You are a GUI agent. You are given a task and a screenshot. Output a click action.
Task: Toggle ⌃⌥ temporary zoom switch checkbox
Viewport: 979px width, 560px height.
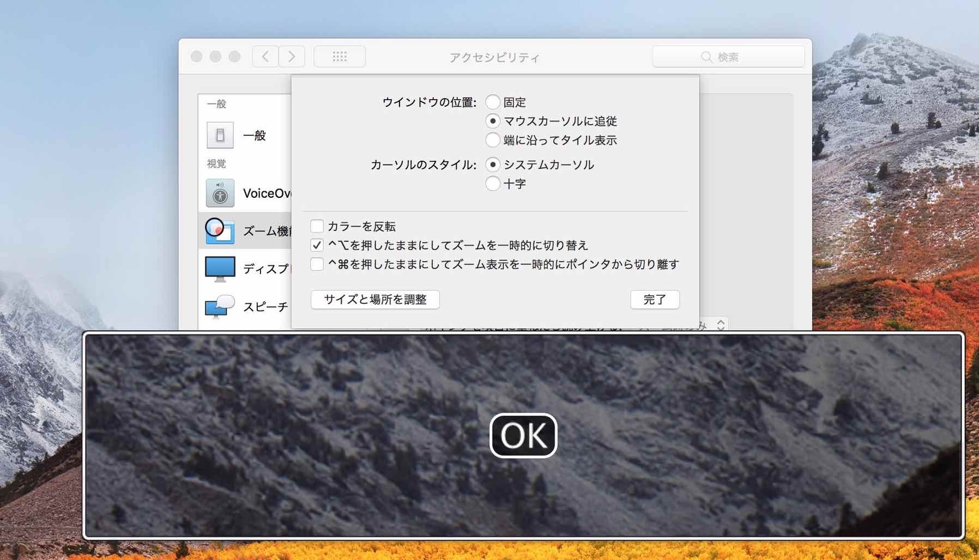[x=317, y=245]
